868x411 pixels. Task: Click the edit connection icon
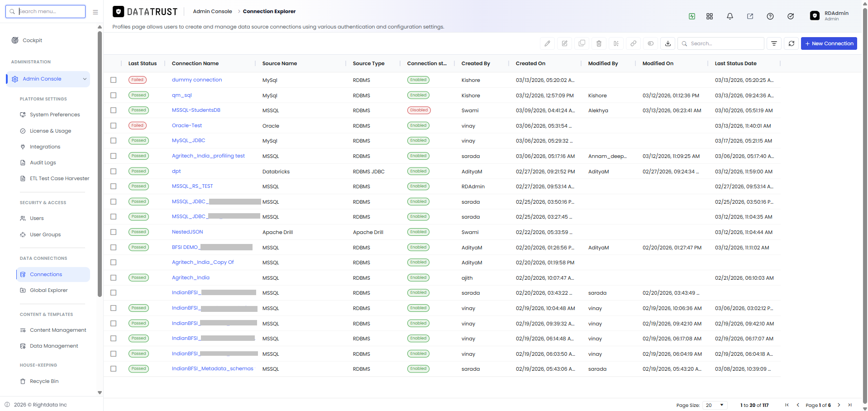[565, 43]
